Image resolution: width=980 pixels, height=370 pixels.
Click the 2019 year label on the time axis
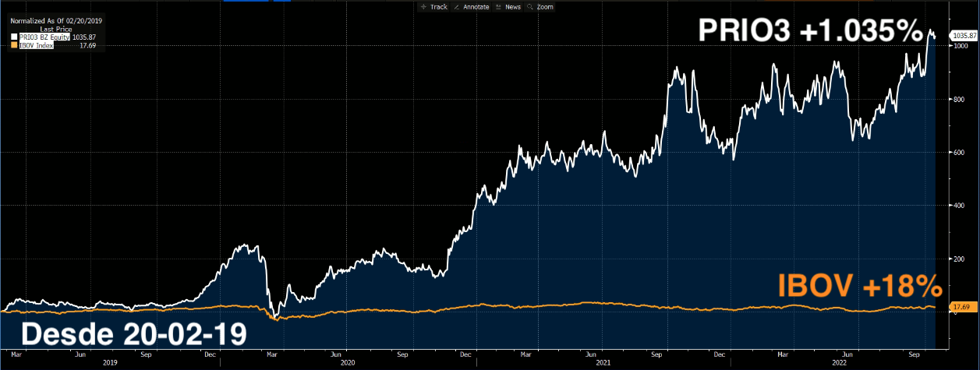coord(111,363)
